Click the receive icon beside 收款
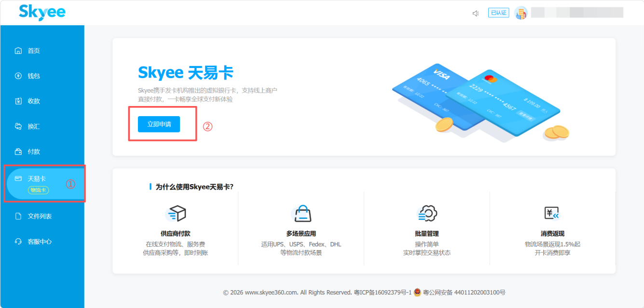Image resolution: width=644 pixels, height=308 pixels. tap(18, 101)
